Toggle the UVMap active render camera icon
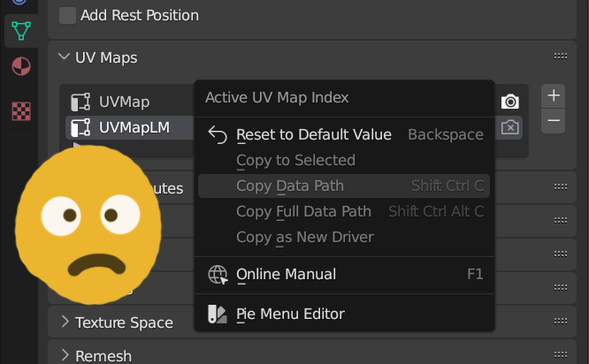Viewport: 589px width, 364px height. click(509, 102)
